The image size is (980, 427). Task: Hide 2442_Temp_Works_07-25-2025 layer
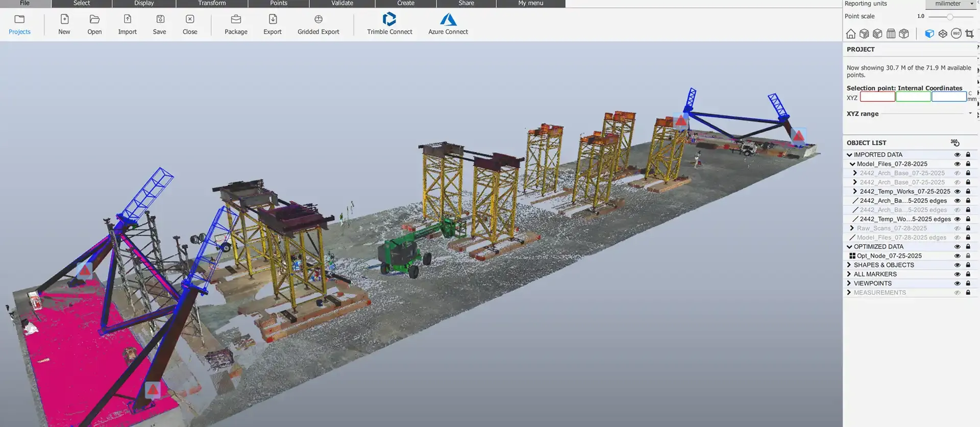(x=958, y=192)
